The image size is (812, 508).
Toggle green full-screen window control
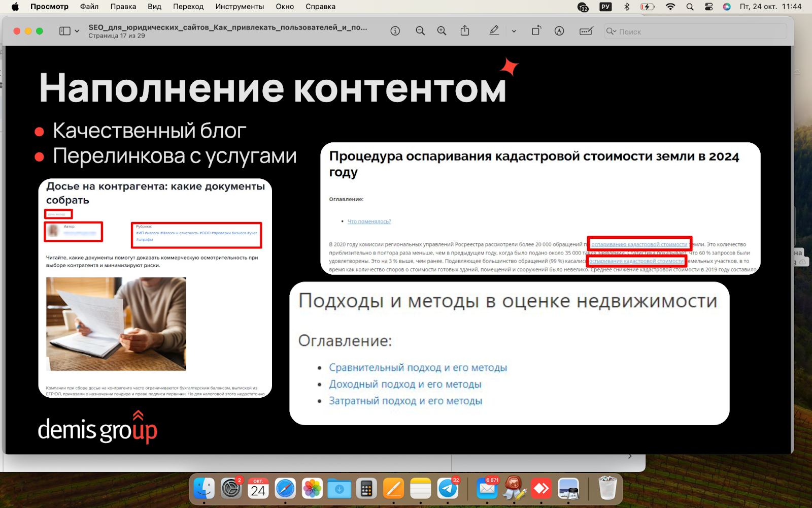40,30
